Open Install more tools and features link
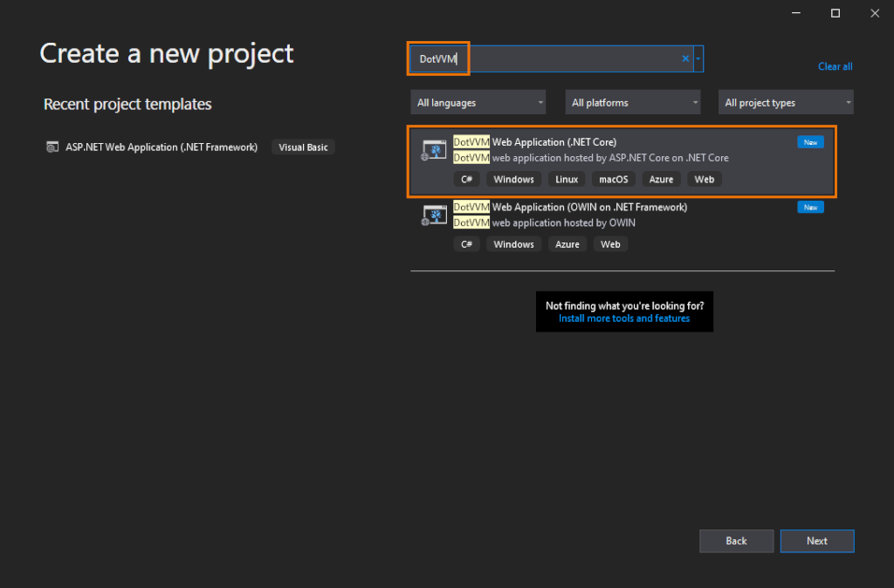 [624, 318]
